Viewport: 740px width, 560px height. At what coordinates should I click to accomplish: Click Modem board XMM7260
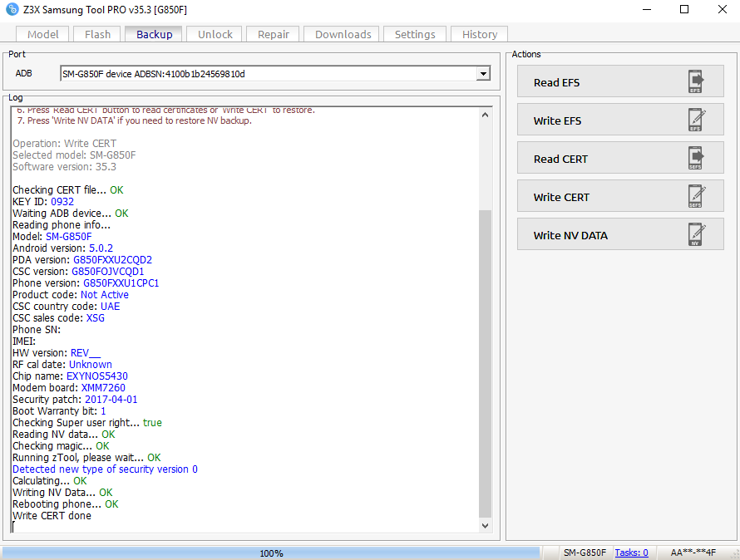pyautogui.click(x=103, y=388)
